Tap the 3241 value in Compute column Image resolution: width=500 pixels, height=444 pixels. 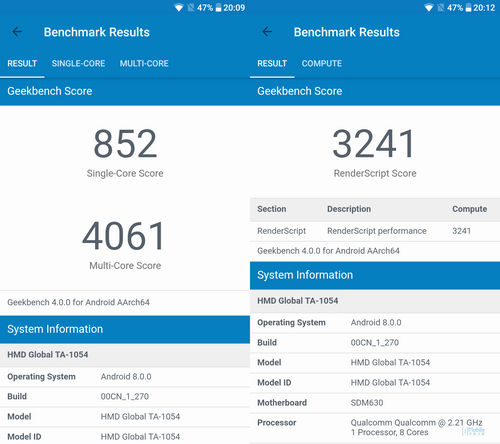461,231
